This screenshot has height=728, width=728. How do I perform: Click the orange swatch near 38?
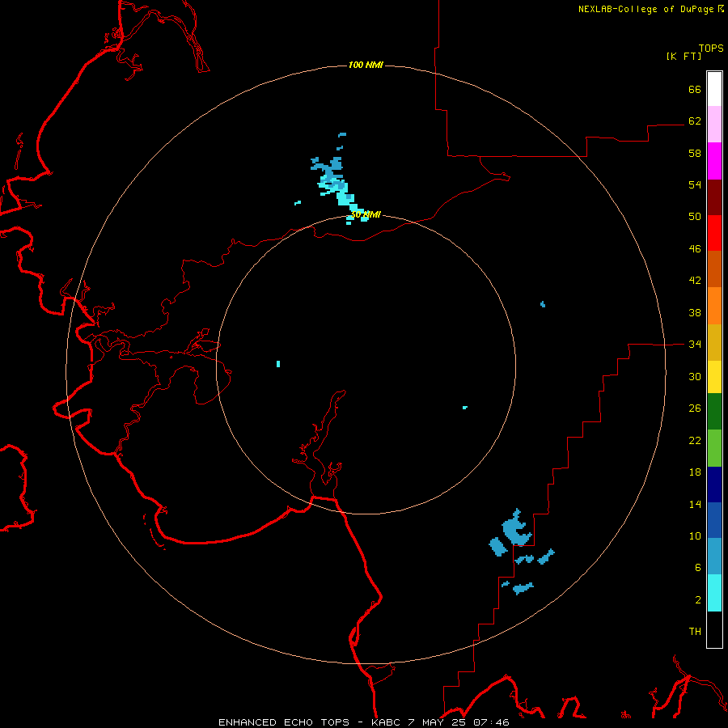tap(714, 306)
